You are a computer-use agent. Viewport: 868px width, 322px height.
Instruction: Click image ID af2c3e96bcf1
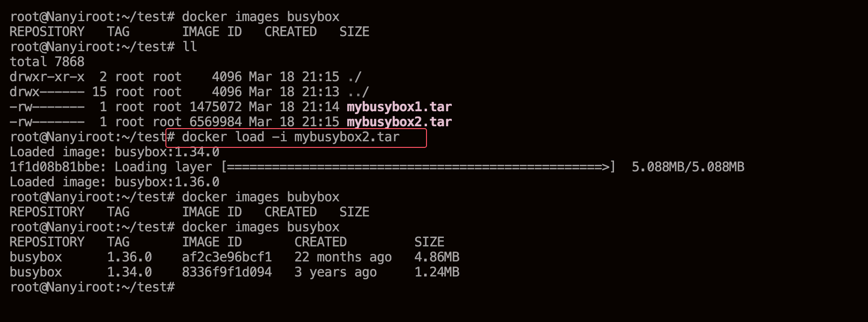227,257
